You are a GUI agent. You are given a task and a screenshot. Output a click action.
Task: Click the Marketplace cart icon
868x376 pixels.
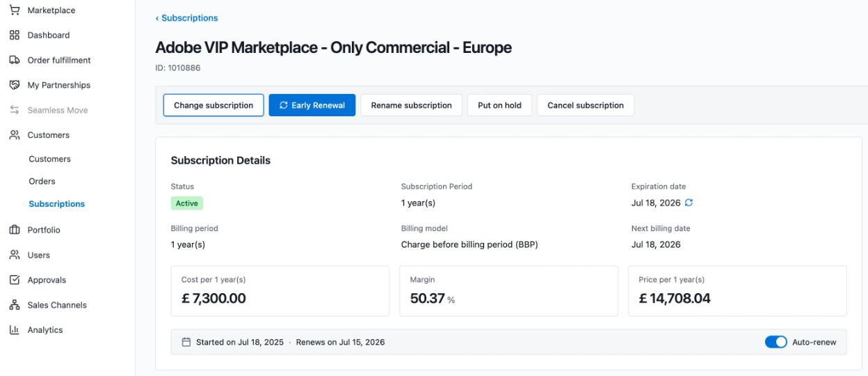(x=15, y=10)
